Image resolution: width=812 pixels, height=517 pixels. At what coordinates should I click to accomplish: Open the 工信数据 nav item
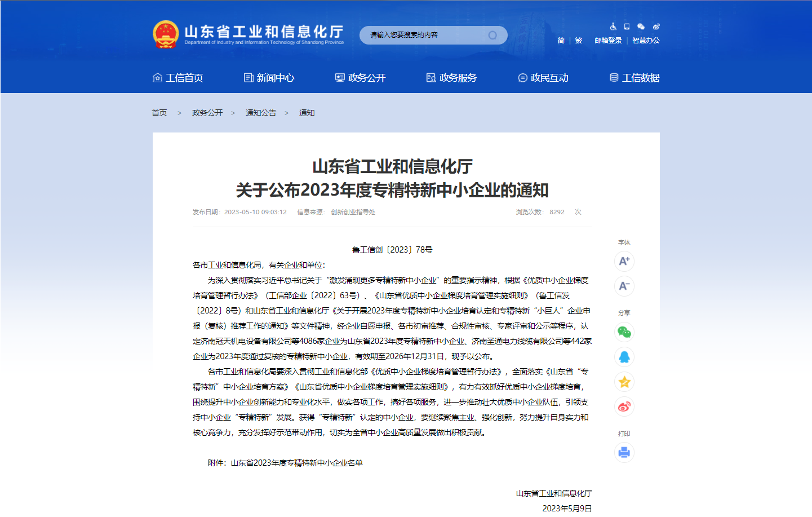pos(634,78)
